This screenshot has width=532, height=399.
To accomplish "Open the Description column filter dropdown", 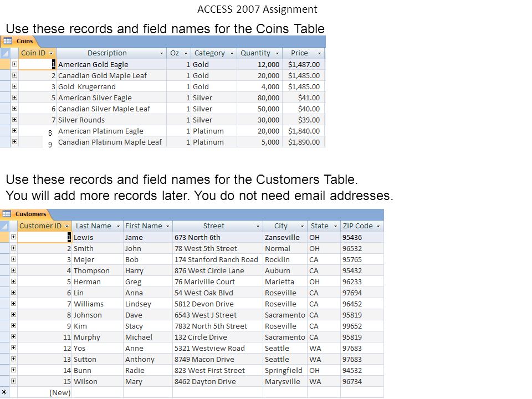I will click(x=161, y=53).
